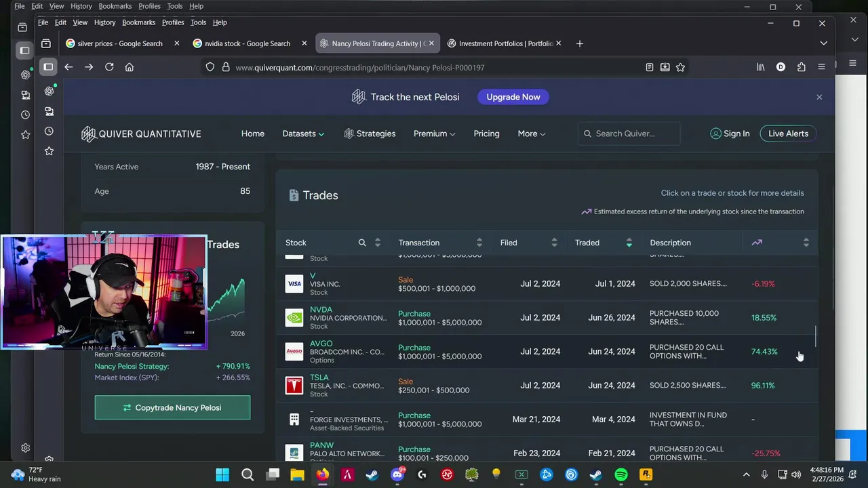Open the front window Bookmarks menu

coord(138,22)
